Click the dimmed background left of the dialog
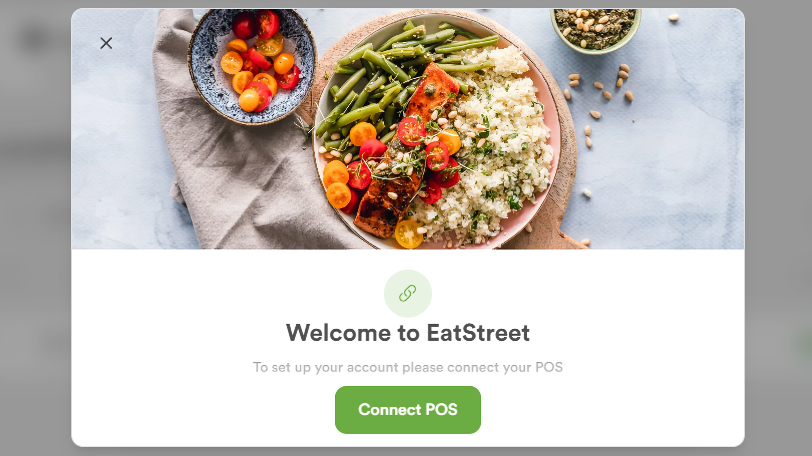812x456 pixels. pyautogui.click(x=35, y=228)
